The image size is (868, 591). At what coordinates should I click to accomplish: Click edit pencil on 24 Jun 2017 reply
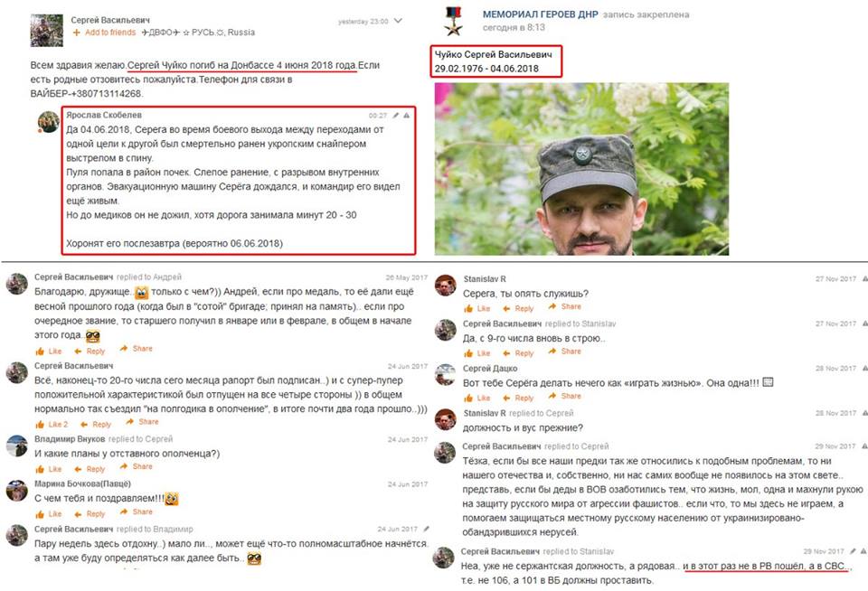click(x=426, y=529)
